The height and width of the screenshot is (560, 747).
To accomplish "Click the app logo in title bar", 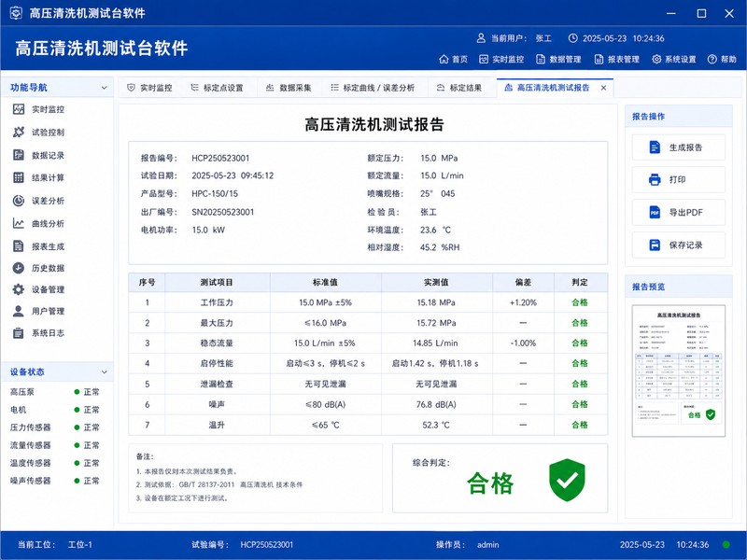I will 16,13.
